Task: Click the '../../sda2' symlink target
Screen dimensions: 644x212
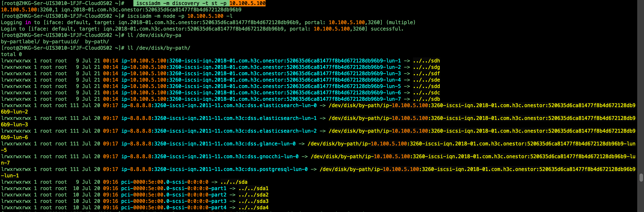Action: click(x=254, y=195)
